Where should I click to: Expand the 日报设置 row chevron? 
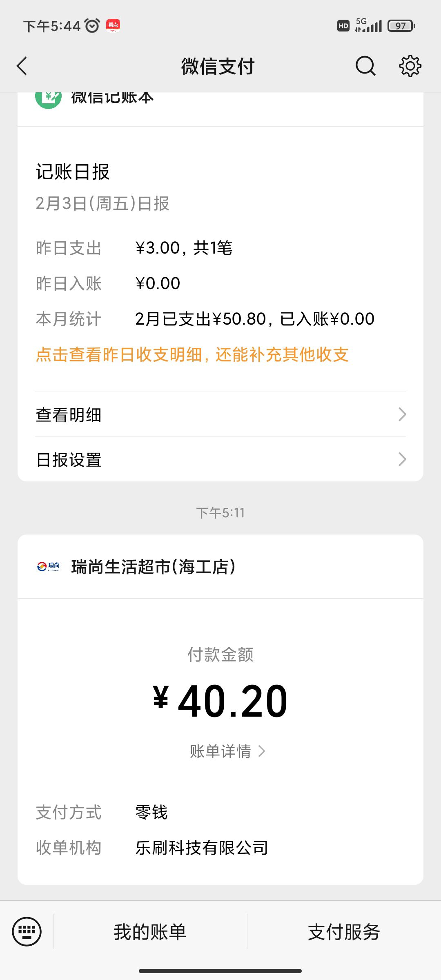[x=402, y=459]
